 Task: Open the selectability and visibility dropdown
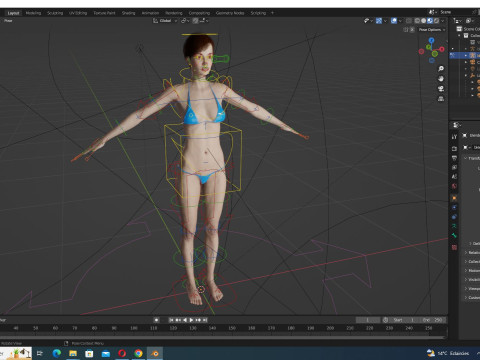point(368,21)
